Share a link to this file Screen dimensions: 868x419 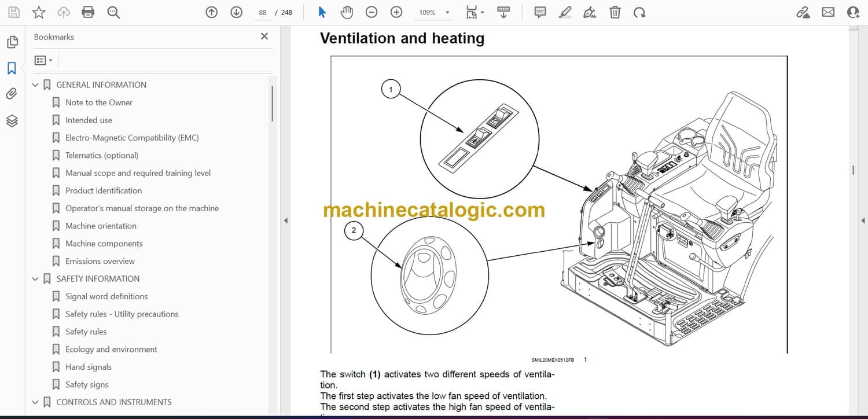803,12
